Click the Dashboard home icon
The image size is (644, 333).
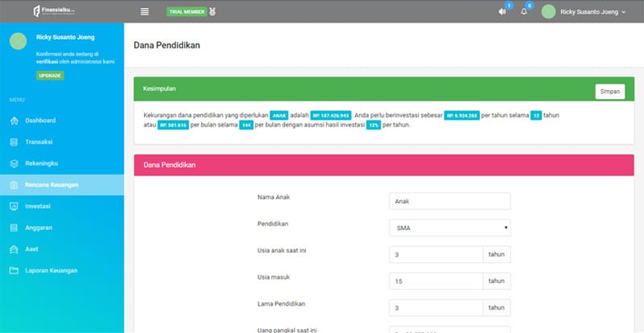tap(14, 121)
